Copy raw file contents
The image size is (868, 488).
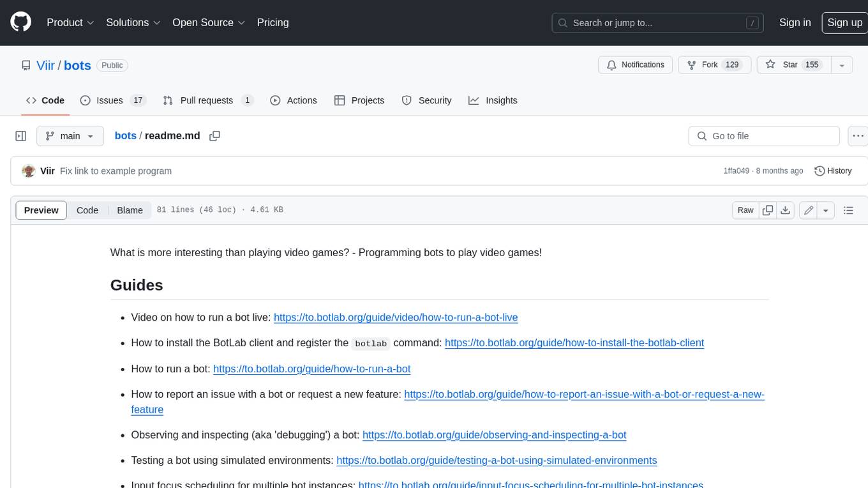(768, 210)
